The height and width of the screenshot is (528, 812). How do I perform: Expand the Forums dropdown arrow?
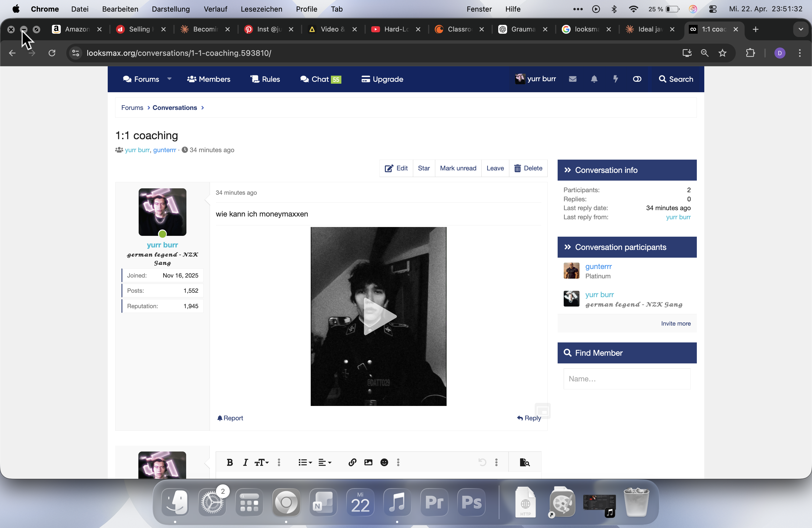169,79
